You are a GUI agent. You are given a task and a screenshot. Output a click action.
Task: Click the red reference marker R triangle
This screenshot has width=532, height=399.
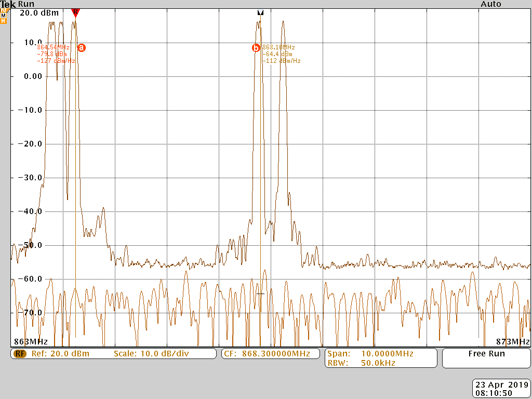tap(75, 12)
